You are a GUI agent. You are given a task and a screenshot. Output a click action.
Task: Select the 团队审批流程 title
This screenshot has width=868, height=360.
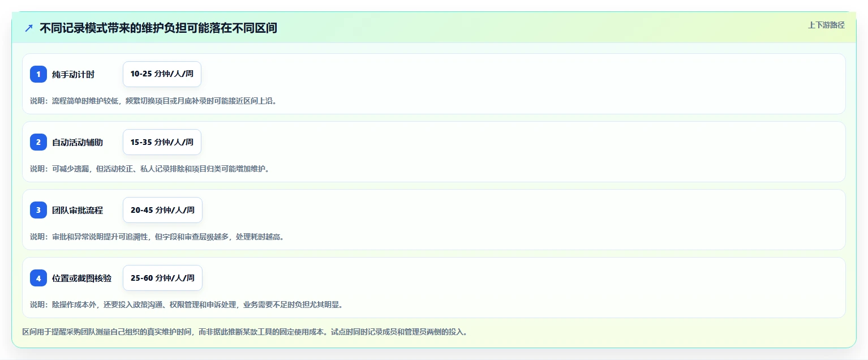(78, 210)
